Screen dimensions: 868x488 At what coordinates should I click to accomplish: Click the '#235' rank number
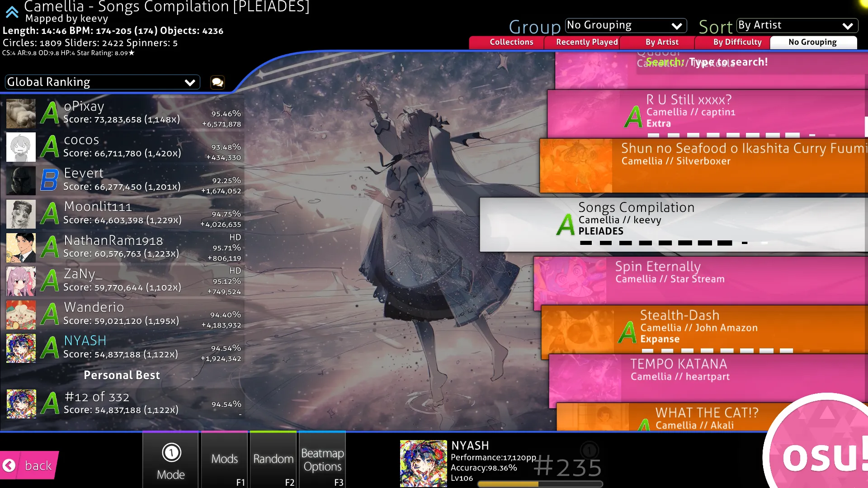(x=568, y=467)
